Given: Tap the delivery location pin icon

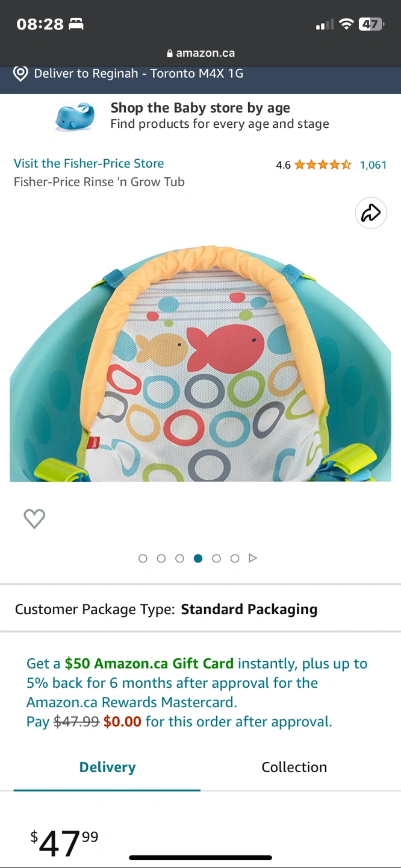Looking at the screenshot, I should 20,74.
